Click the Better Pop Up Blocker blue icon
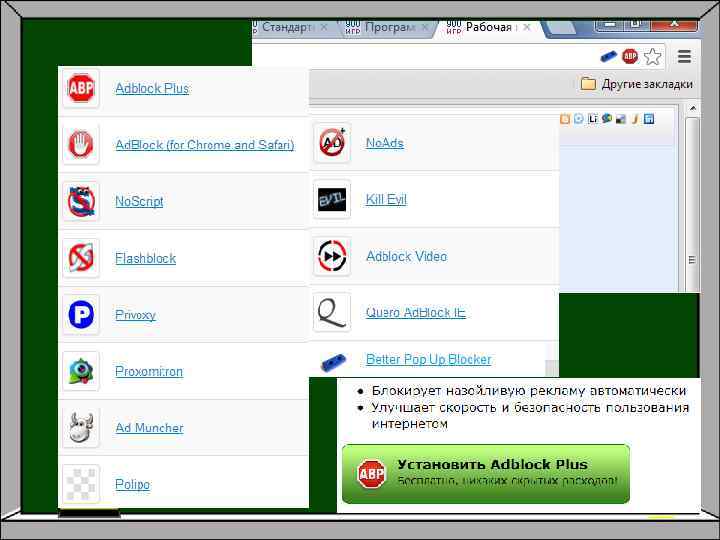720x540 pixels. [x=332, y=363]
